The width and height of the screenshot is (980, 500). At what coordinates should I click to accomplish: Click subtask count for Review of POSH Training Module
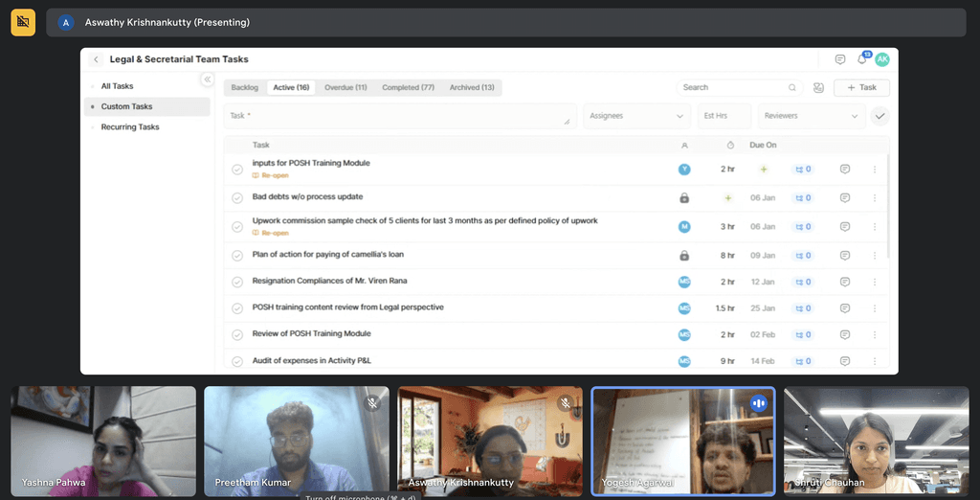[803, 334]
